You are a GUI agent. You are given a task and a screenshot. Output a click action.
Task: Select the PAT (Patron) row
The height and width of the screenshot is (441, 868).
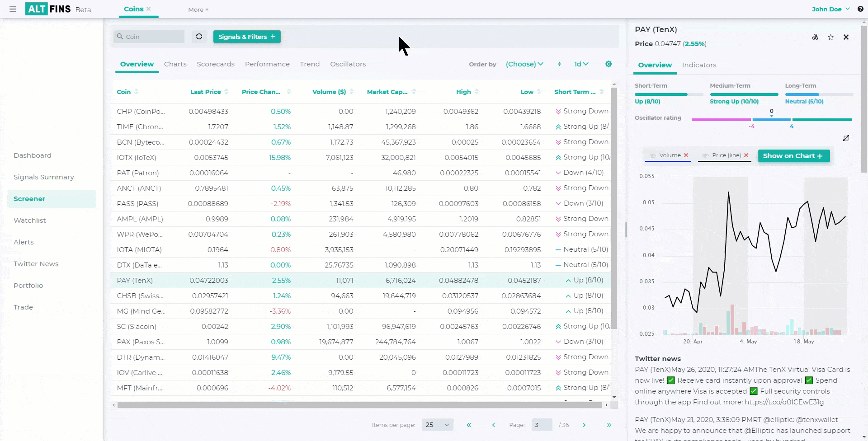[x=360, y=173]
